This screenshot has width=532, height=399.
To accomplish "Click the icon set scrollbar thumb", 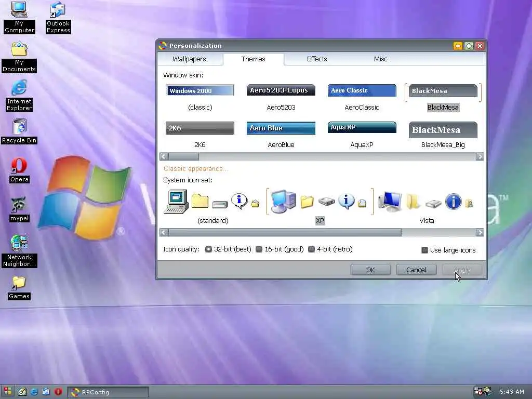I will click(285, 232).
